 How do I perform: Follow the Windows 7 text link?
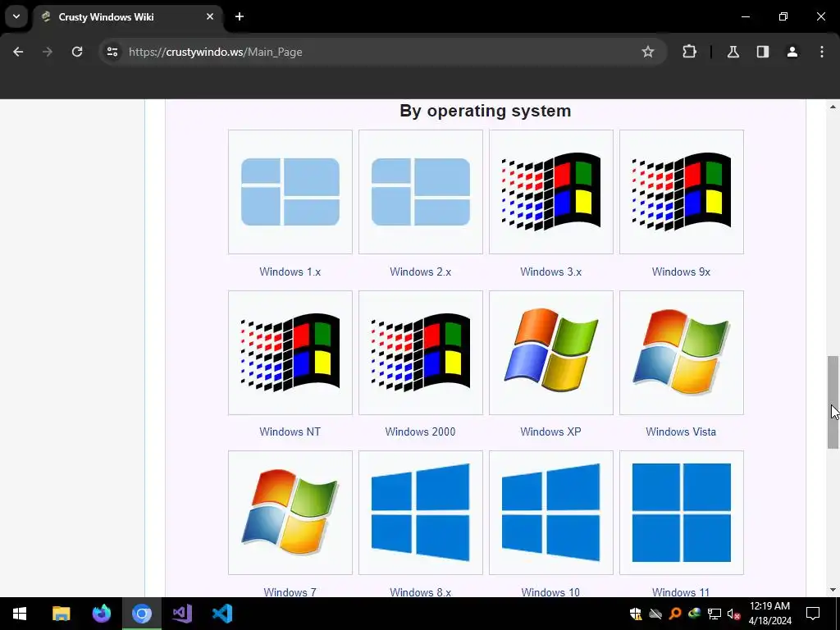pos(290,592)
